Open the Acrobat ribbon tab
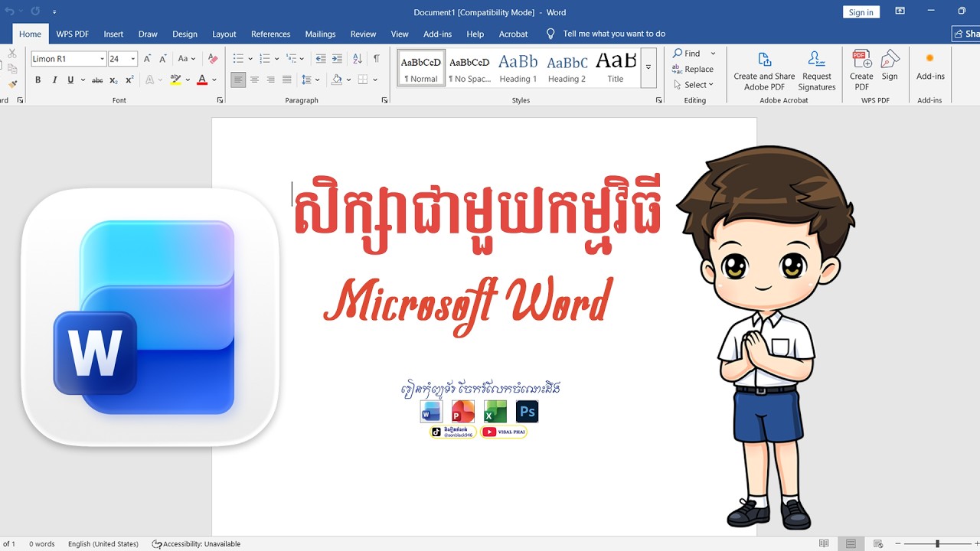 (513, 34)
